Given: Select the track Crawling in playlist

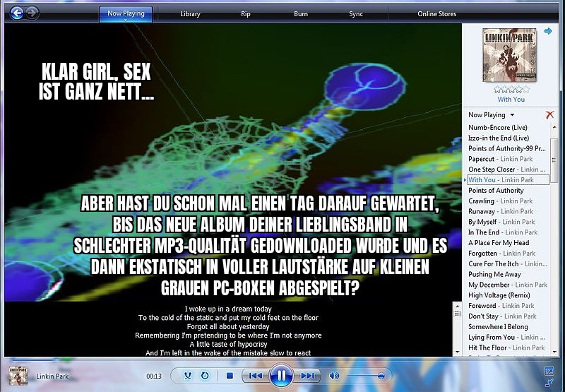Looking at the screenshot, I should point(481,201).
